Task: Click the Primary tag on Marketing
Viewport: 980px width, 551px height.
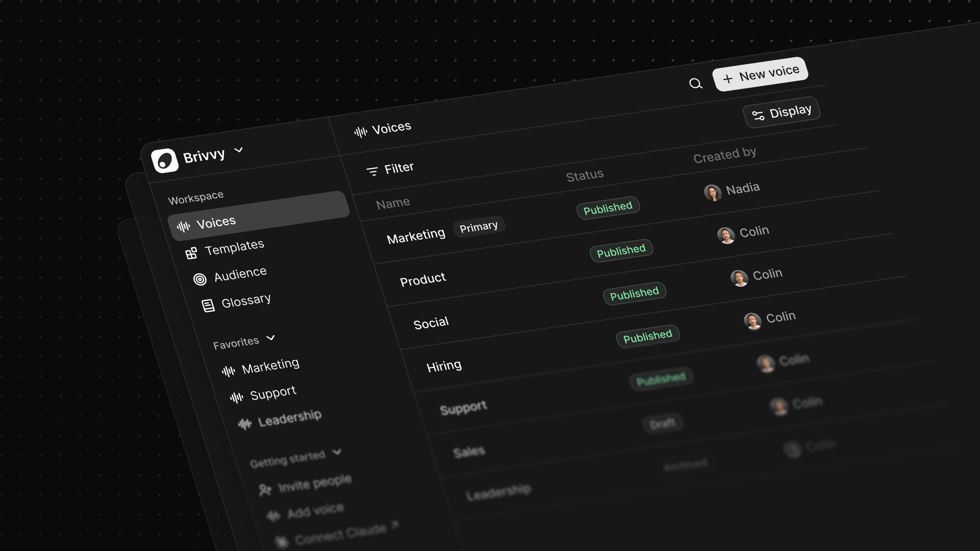Action: tap(479, 227)
